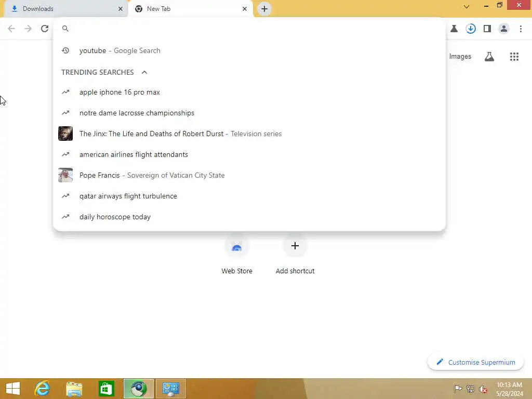This screenshot has height=399, width=532.
Task: Click the Jinx series thumbnail image
Action: pos(65,134)
